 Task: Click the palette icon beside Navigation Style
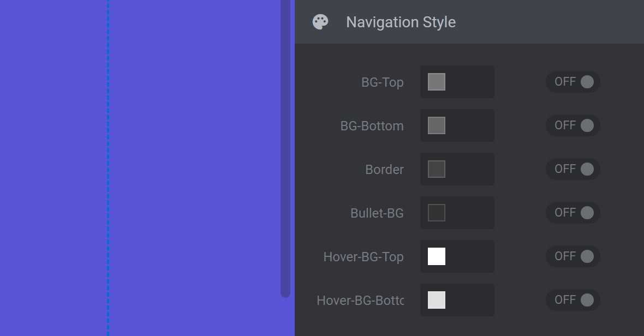click(x=320, y=22)
